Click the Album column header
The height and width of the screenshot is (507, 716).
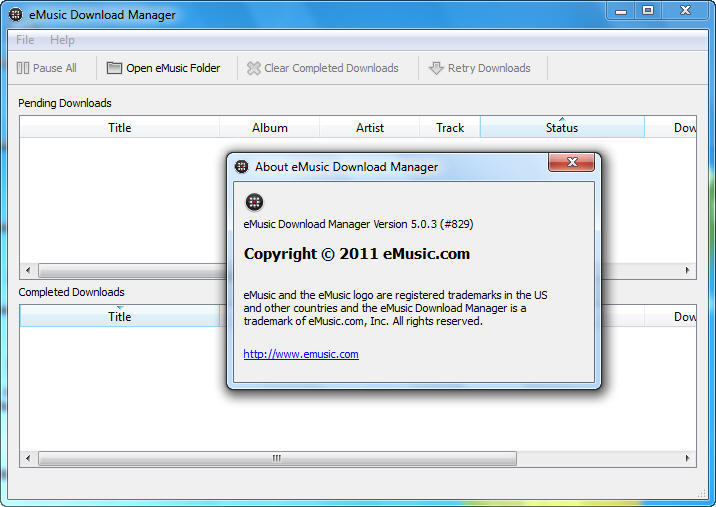(x=269, y=128)
